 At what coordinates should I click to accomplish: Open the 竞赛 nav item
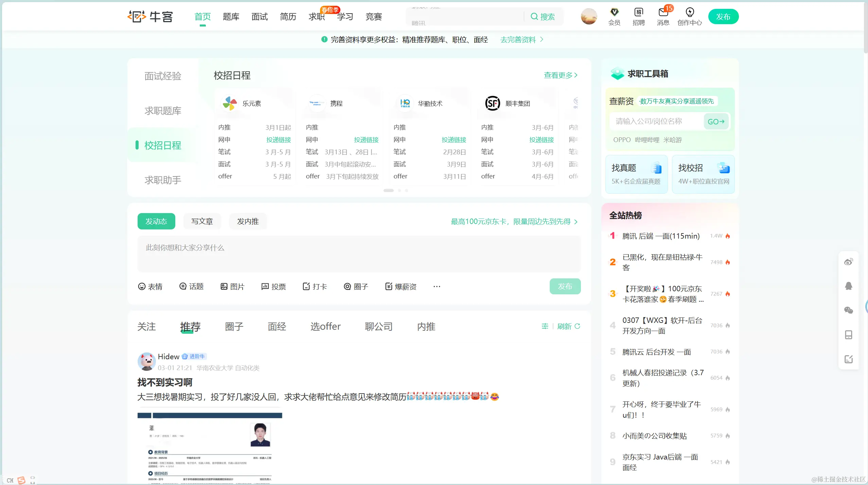click(x=373, y=17)
